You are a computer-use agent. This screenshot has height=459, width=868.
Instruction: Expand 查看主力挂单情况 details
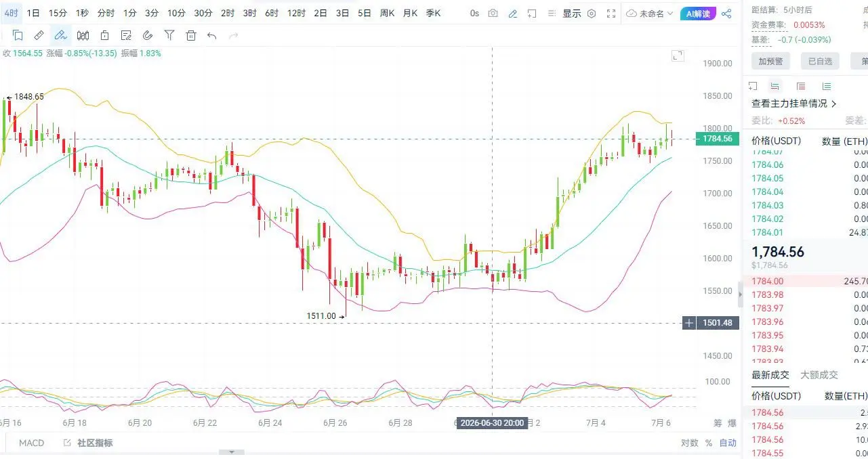794,104
